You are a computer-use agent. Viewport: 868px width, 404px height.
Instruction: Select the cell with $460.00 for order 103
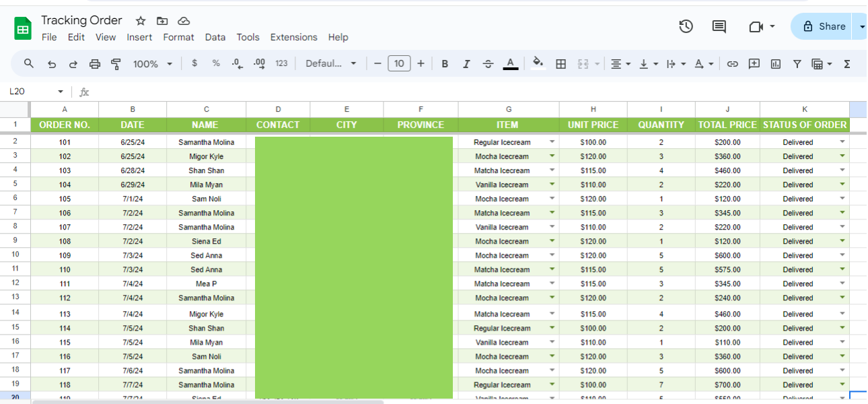tap(727, 170)
